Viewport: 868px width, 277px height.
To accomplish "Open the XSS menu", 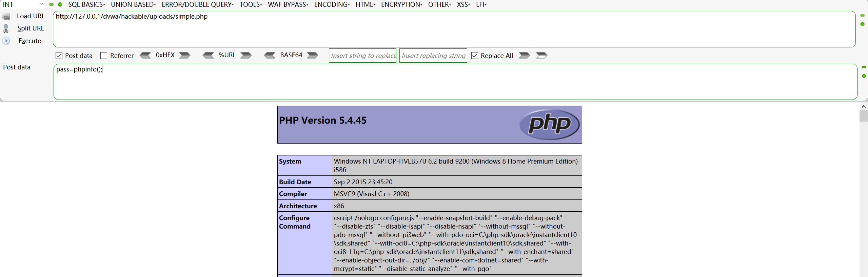I will click(463, 4).
